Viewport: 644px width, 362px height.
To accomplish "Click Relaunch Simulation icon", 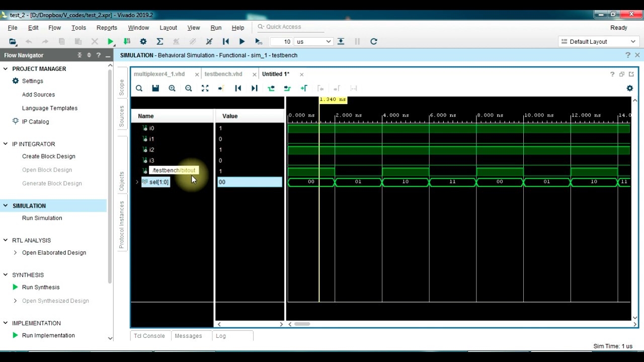I will (373, 42).
